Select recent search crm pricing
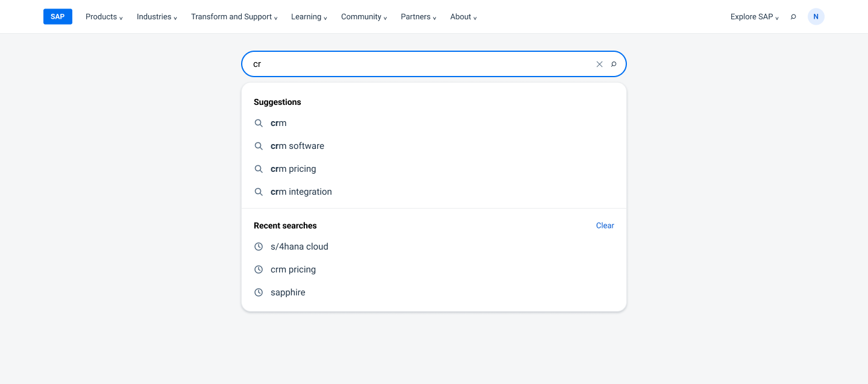This screenshot has width=868, height=384. (434, 269)
